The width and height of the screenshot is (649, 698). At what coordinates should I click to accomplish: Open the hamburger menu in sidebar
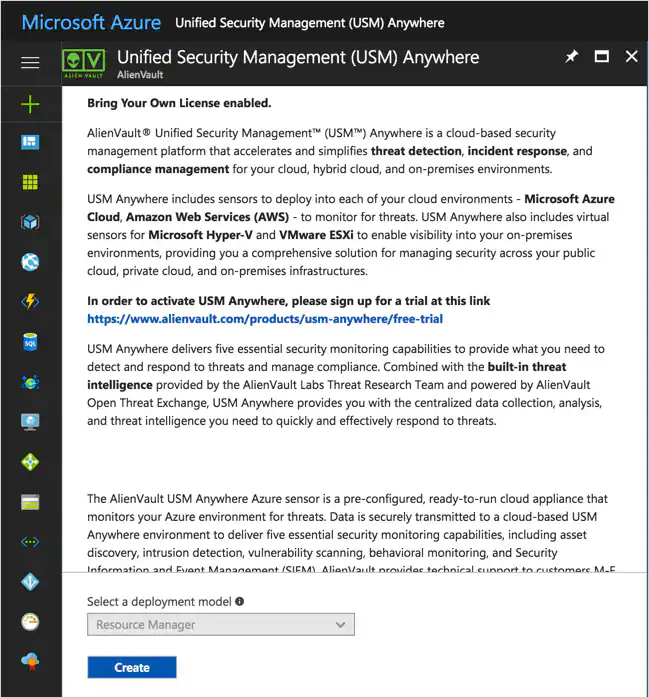(x=30, y=62)
